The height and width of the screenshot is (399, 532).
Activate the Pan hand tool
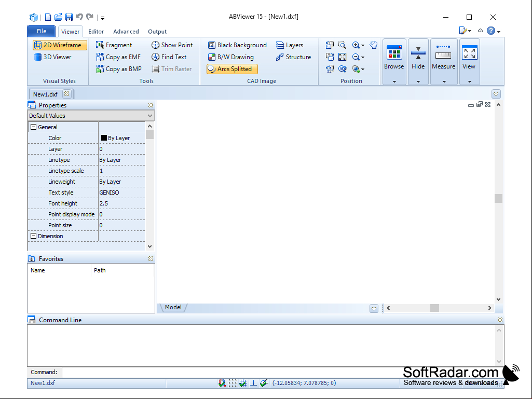tap(374, 45)
